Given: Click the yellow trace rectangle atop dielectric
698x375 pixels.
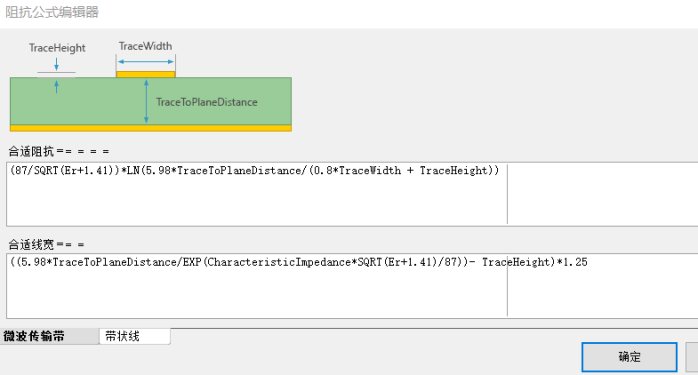Looking at the screenshot, I should [x=146, y=74].
